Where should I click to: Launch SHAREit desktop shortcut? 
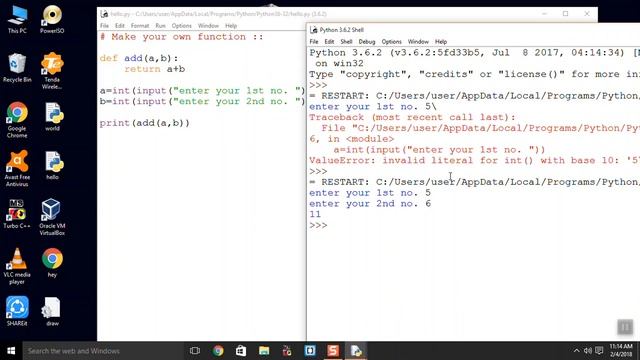pyautogui.click(x=17, y=311)
